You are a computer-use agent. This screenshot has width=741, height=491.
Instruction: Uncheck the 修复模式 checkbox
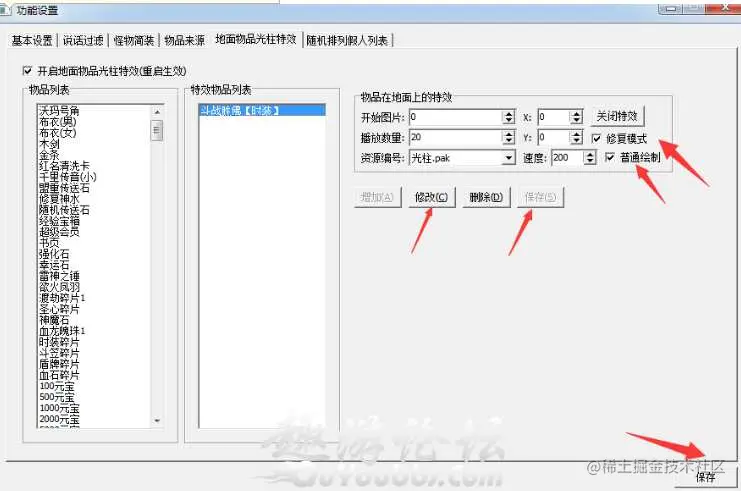(x=596, y=138)
